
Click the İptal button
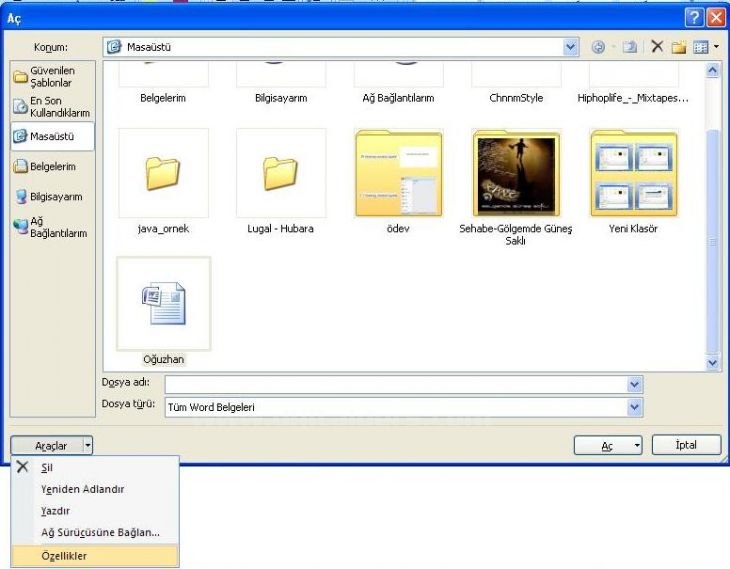[x=686, y=445]
